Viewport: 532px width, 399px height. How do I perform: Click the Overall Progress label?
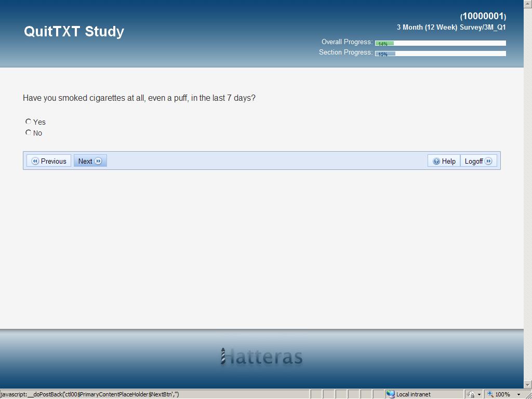pos(347,42)
